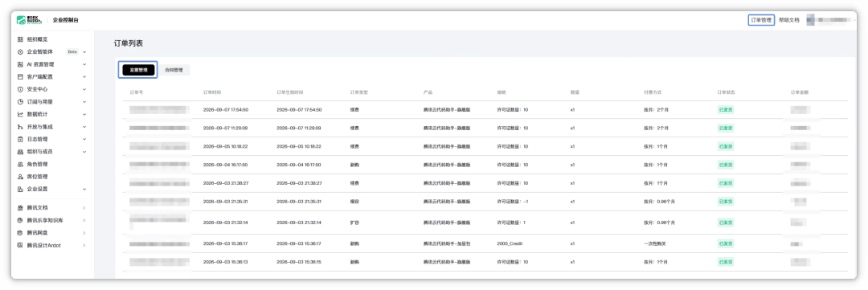Expand the 订阅与用量 menu chevron
The height and width of the screenshot is (290, 868).
(84, 102)
